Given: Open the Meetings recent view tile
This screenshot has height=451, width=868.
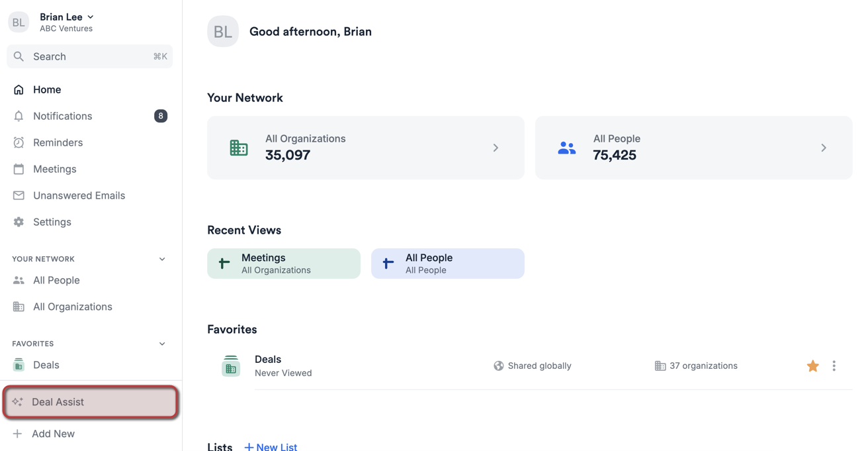Looking at the screenshot, I should 284,264.
